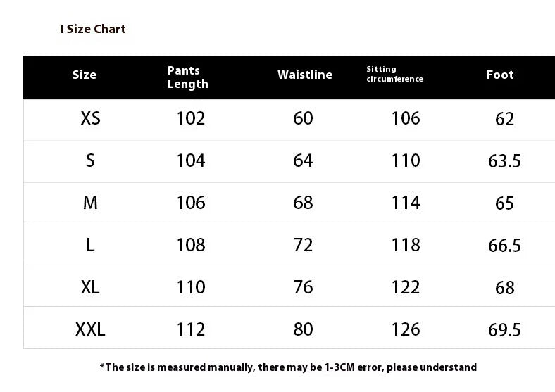The height and width of the screenshot is (392, 555).
Task: Click the Size Chart title text
Action: [x=93, y=29]
